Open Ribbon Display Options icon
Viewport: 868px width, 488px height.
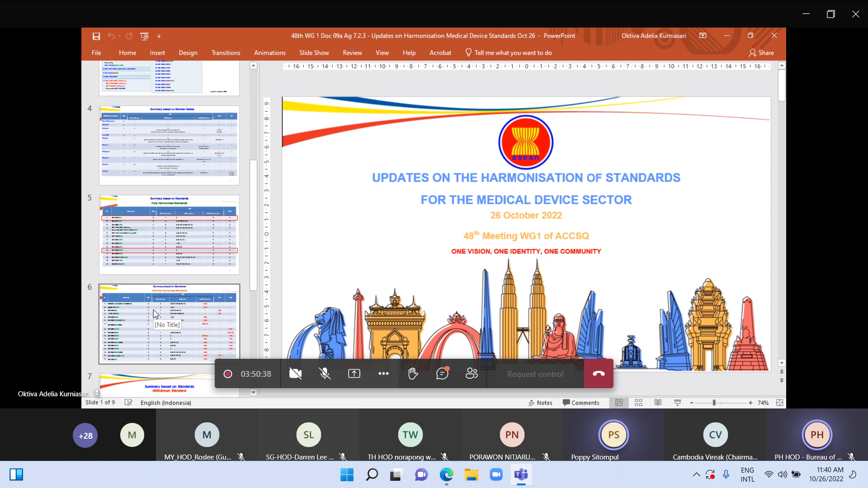pos(703,36)
